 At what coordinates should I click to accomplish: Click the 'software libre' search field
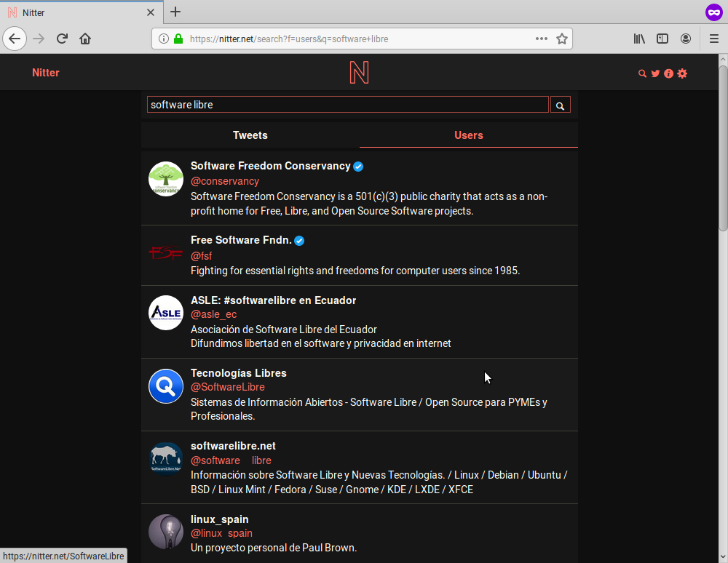coord(347,105)
